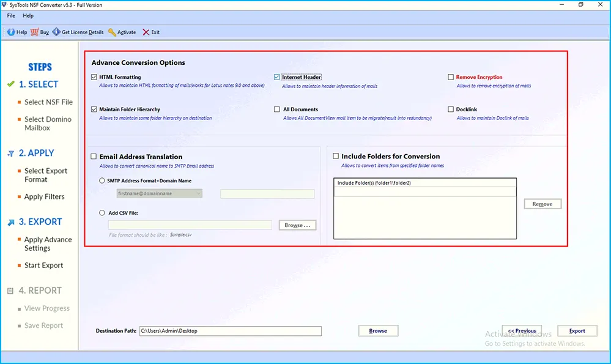This screenshot has width=611, height=364.
Task: Enable Include Folders for Conversion
Action: [x=336, y=156]
